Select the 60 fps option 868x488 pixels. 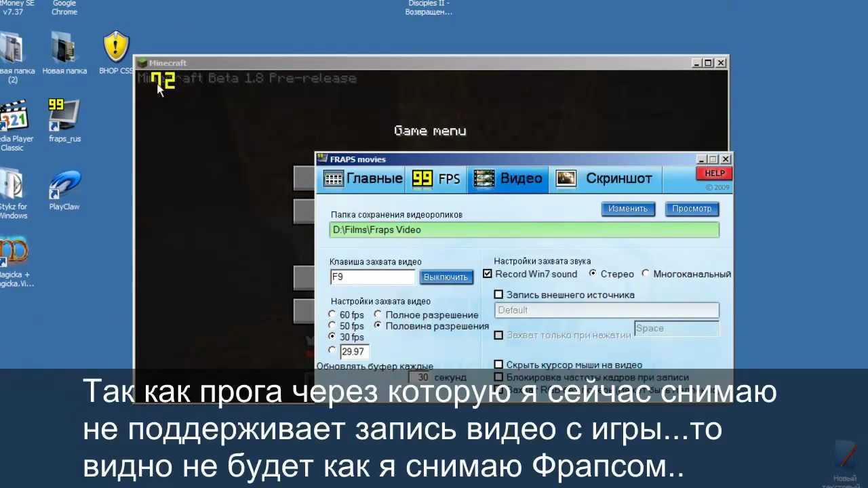point(332,314)
